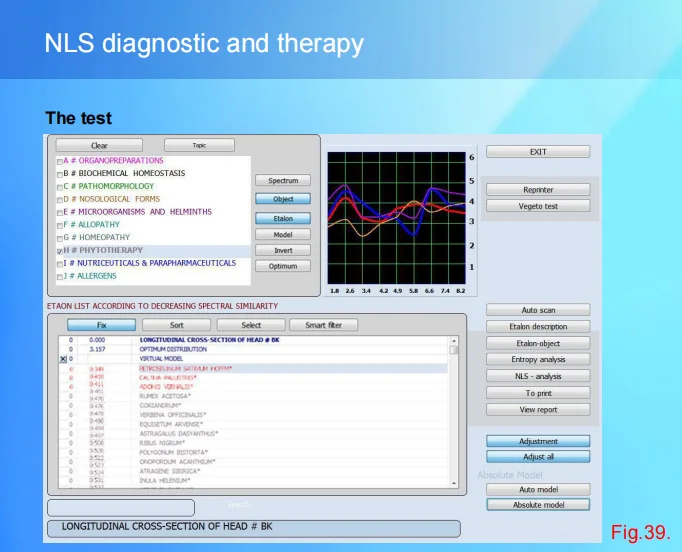Click the spectral curves graph
This screenshot has width=682, height=552.
click(396, 218)
